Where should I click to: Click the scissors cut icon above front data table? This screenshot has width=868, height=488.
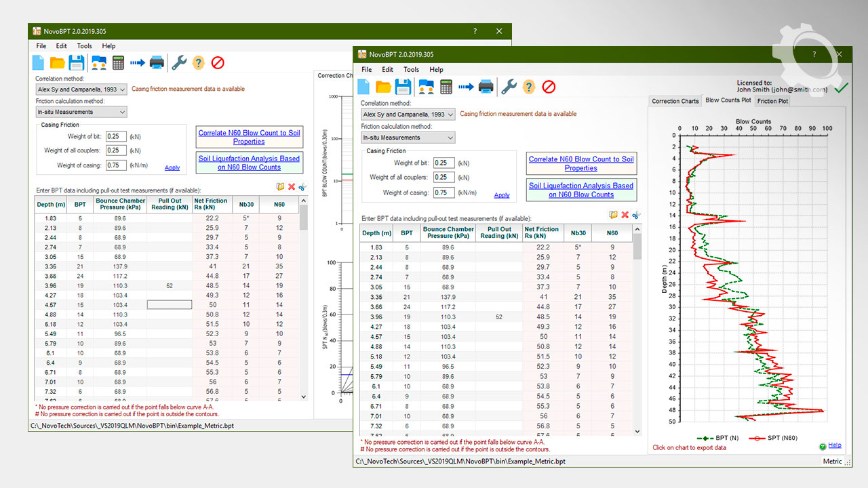pos(636,215)
